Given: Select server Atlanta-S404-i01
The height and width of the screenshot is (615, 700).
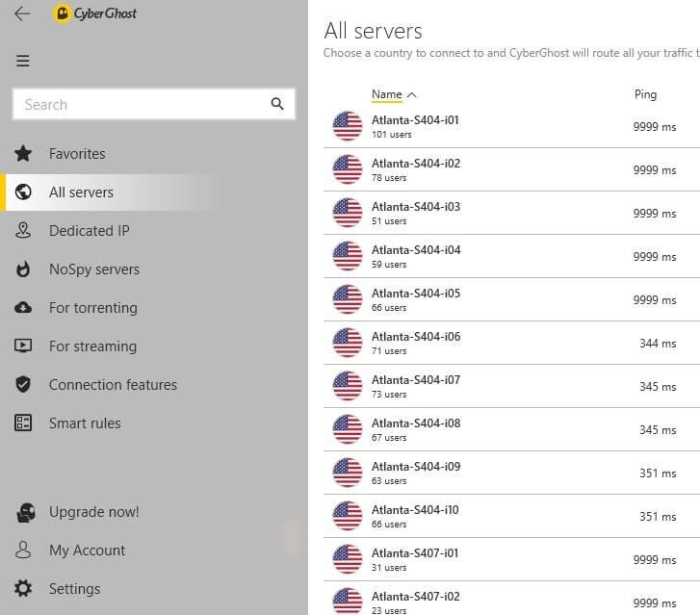Looking at the screenshot, I should (511, 126).
